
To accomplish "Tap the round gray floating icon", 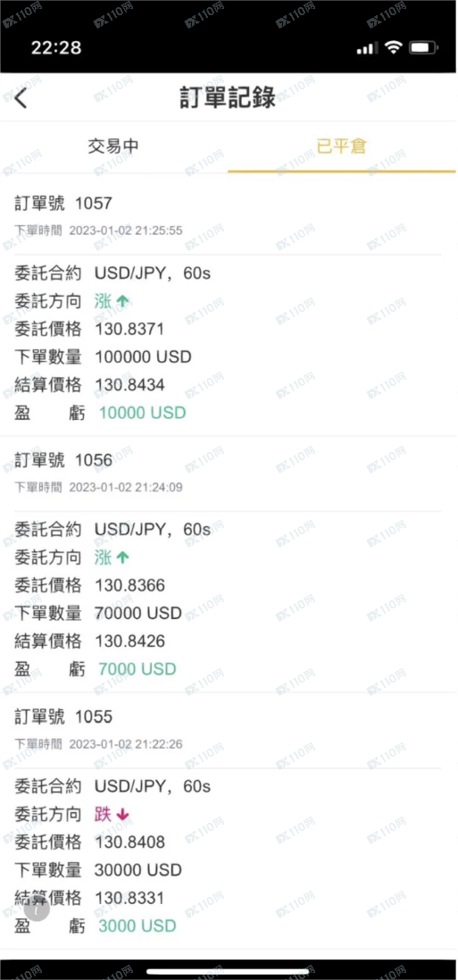I will [x=37, y=909].
